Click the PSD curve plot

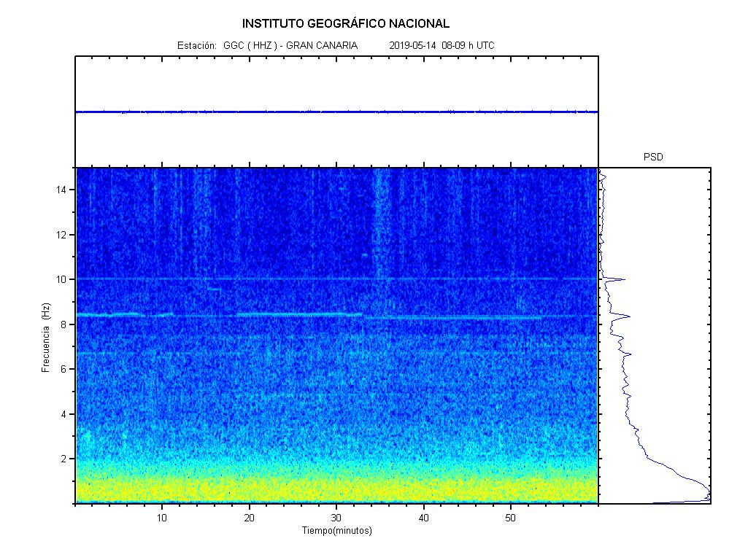655,335
